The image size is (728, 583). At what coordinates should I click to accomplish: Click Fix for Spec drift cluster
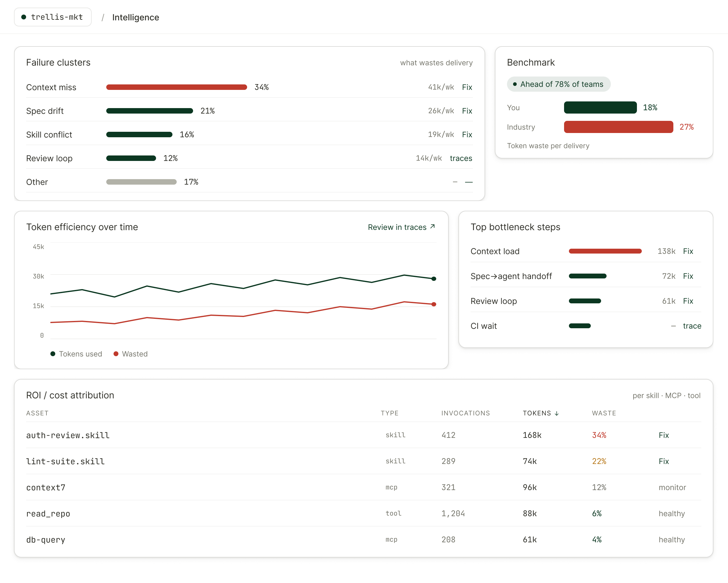click(467, 111)
